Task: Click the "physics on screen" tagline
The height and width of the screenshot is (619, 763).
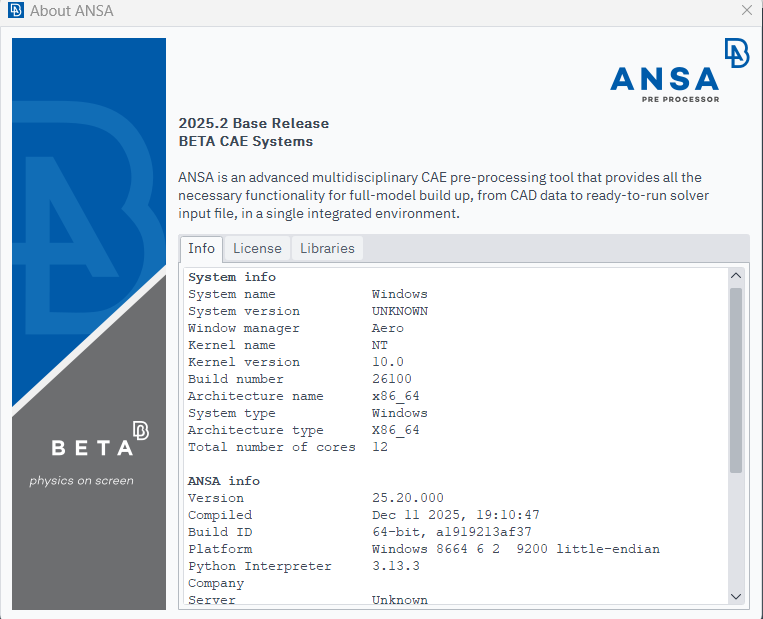Action: pyautogui.click(x=81, y=480)
